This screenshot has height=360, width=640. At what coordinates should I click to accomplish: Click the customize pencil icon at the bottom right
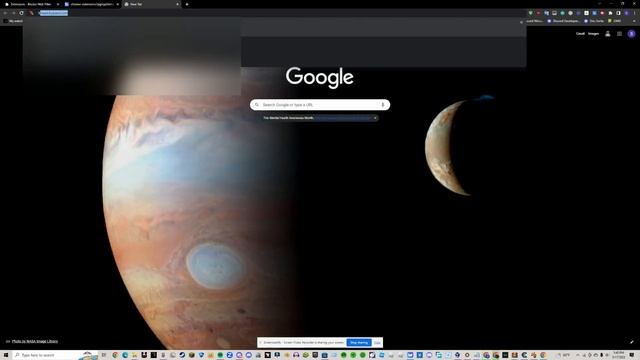point(631,342)
